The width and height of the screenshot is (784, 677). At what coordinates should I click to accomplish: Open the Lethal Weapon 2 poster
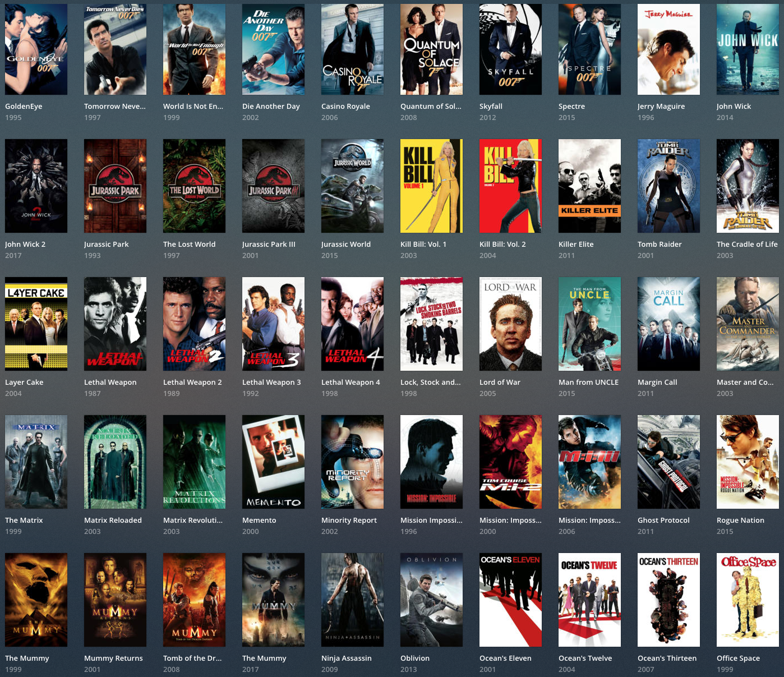pyautogui.click(x=194, y=324)
